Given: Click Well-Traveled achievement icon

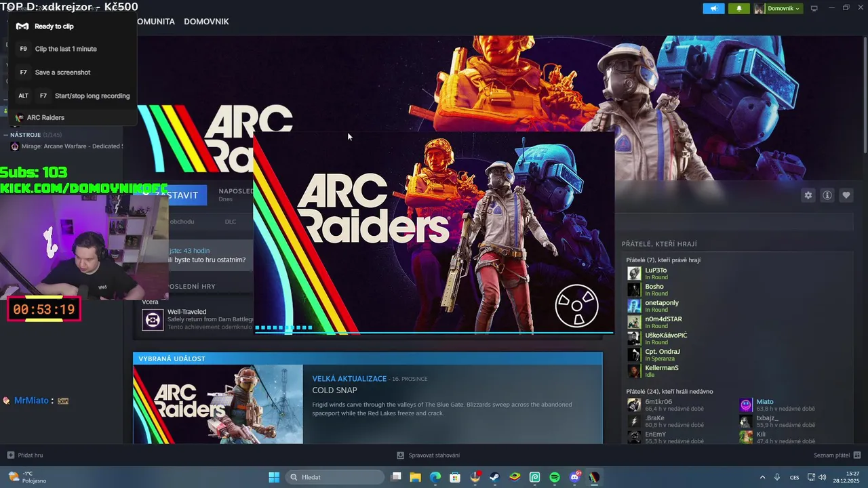Looking at the screenshot, I should tap(153, 319).
